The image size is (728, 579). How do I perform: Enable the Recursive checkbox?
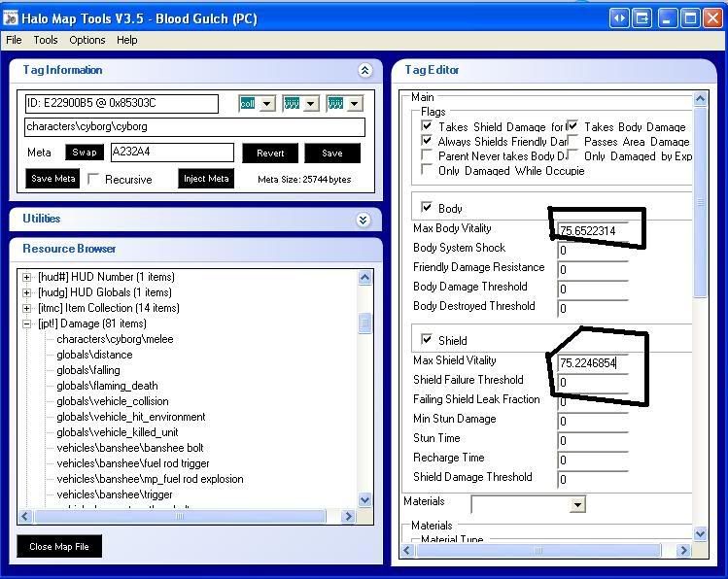[93, 179]
